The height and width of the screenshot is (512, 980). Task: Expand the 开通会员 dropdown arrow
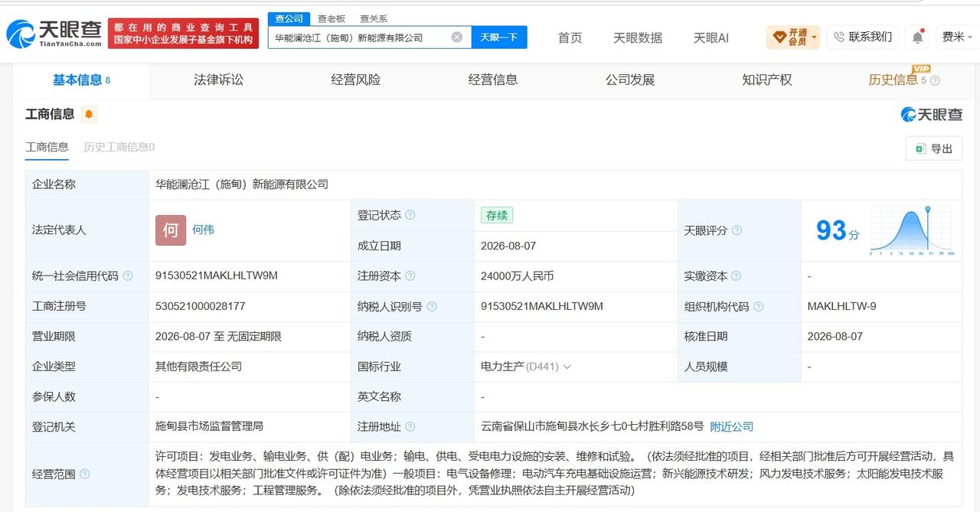(814, 37)
